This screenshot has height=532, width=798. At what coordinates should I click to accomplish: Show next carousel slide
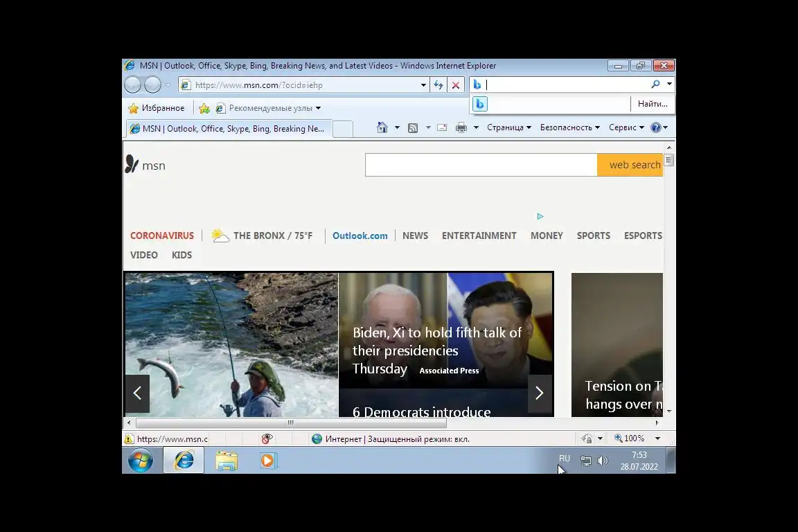[540, 393]
